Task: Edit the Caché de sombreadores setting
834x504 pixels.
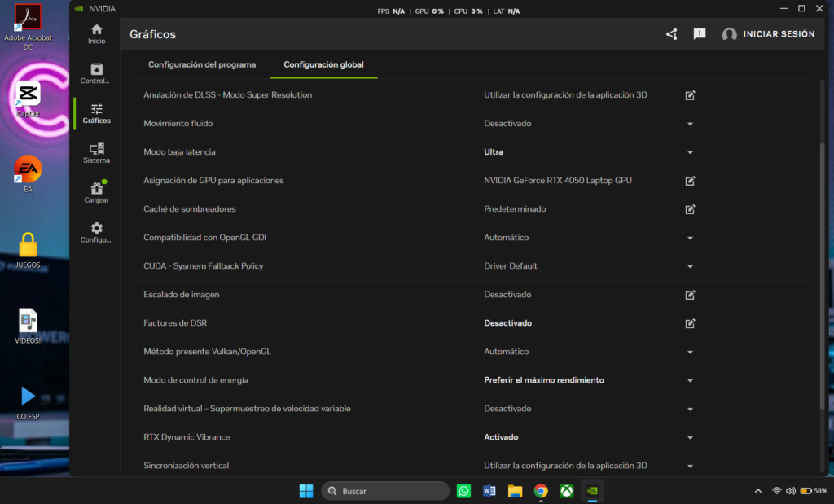Action: [x=690, y=209]
